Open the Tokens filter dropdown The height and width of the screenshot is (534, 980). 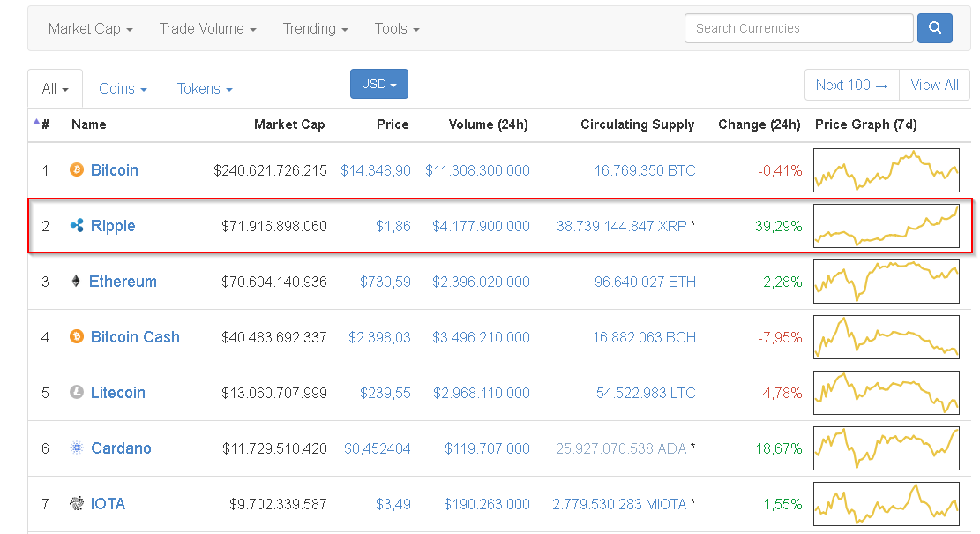pos(205,89)
